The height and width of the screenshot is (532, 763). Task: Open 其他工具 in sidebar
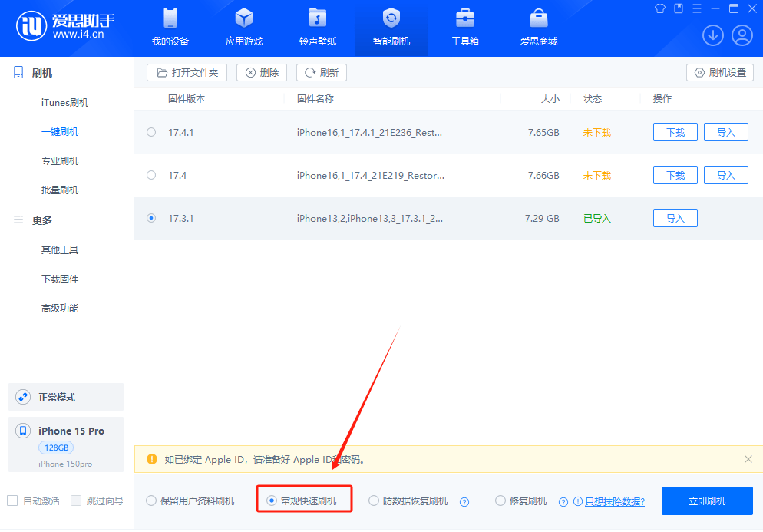60,250
